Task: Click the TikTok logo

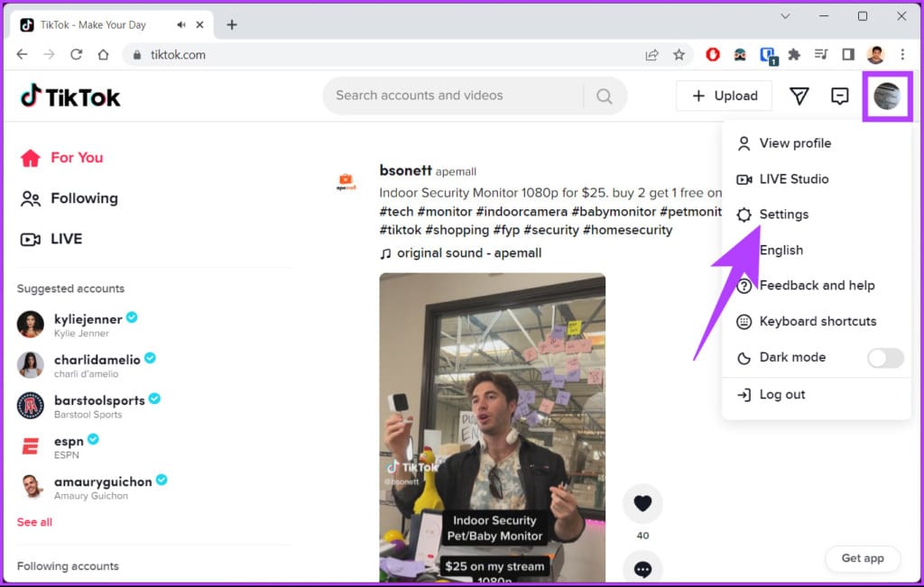Action: [x=70, y=96]
